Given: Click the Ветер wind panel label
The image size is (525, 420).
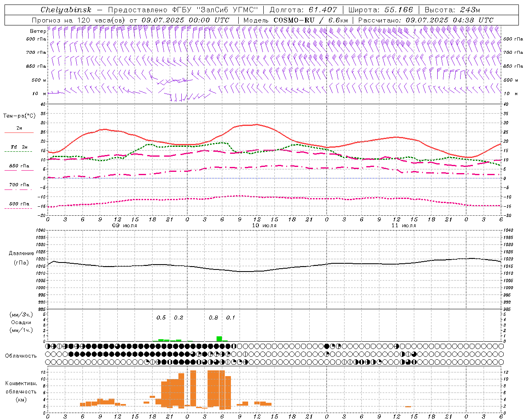Looking at the screenshot, I should click(x=38, y=31).
